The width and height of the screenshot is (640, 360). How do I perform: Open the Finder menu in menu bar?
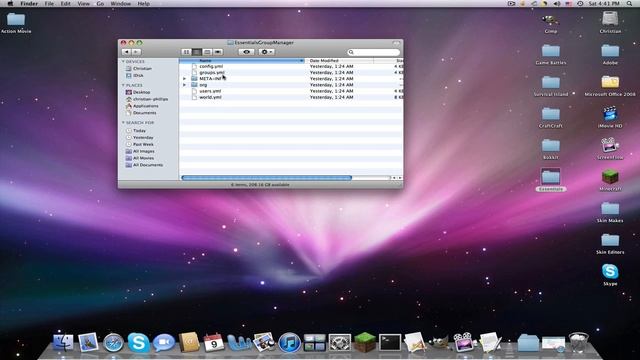pos(29,3)
